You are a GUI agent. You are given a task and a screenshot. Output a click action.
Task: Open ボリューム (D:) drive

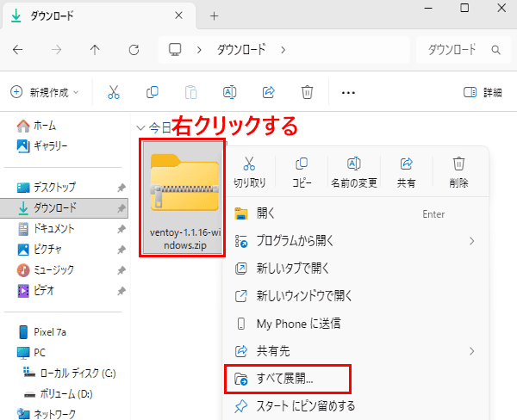pos(59,394)
